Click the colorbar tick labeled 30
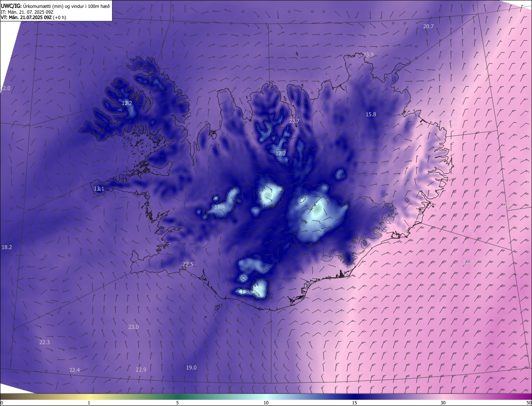 443,403
